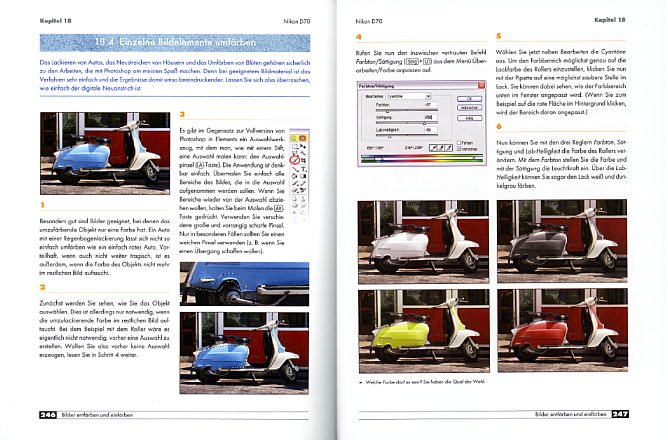Select the Brush tool in toolbox

pyautogui.click(x=294, y=183)
